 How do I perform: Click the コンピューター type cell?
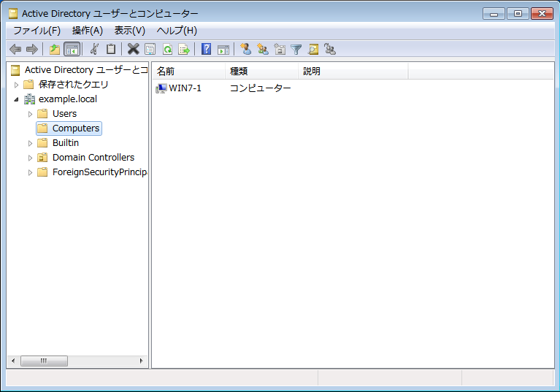[x=261, y=88]
